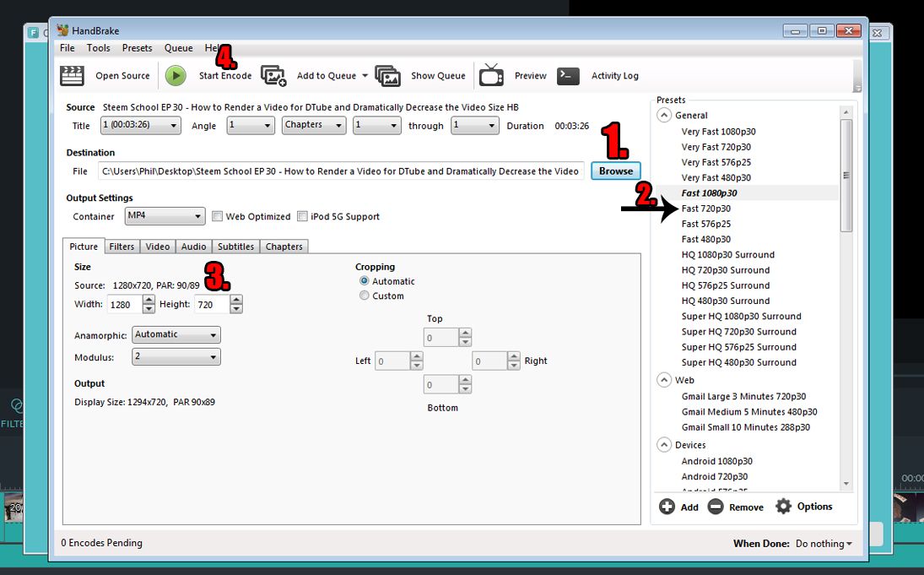
Task: Open the Chapters range-type dropdown
Action: point(314,125)
